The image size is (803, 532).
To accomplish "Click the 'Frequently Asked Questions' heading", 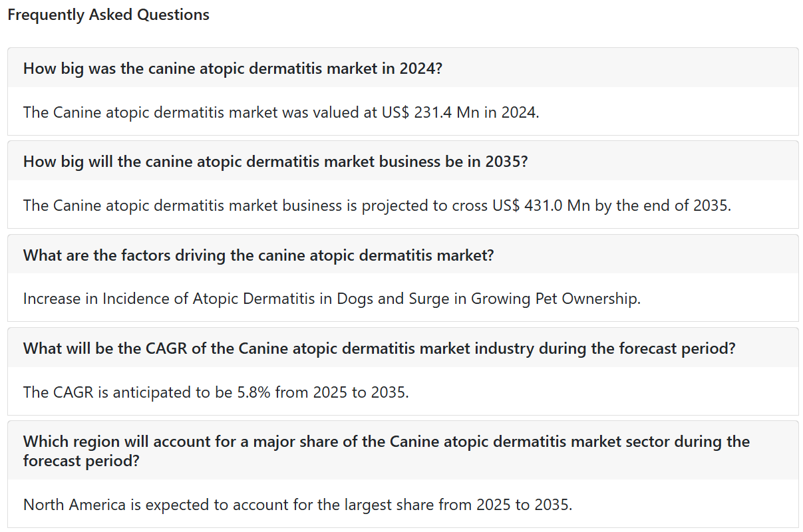I will pyautogui.click(x=108, y=15).
